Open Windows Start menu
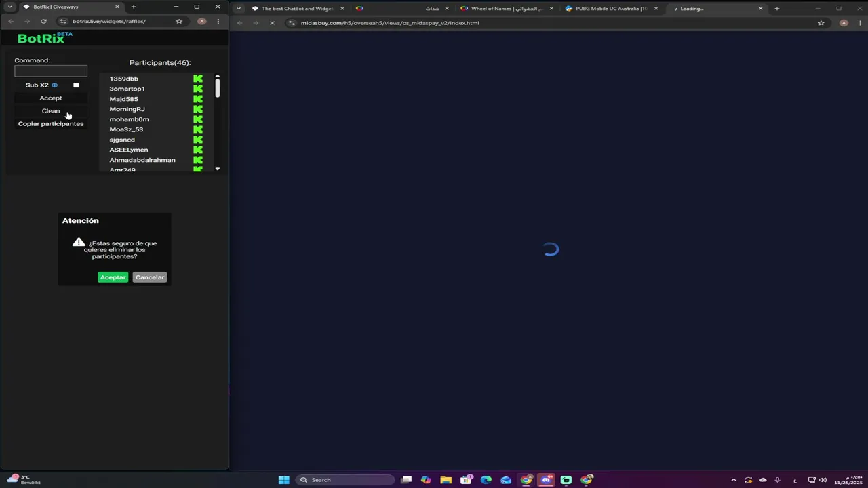The height and width of the screenshot is (488, 868). coord(284,480)
